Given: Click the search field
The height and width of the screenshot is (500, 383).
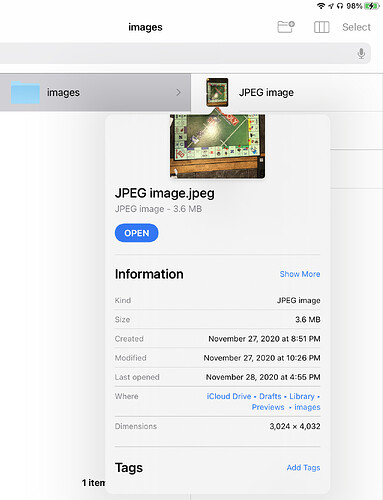Looking at the screenshot, I should click(x=185, y=53).
